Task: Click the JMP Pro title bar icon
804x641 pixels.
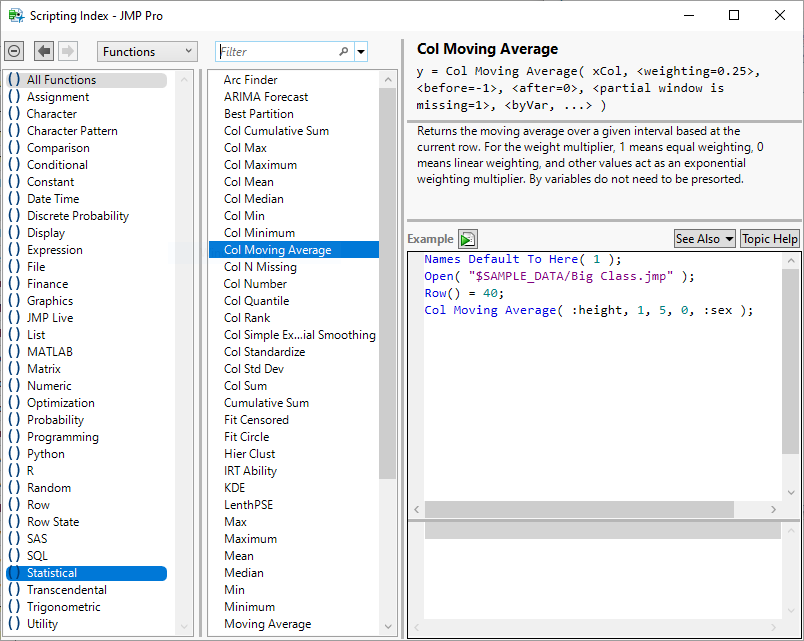Action: pyautogui.click(x=16, y=15)
